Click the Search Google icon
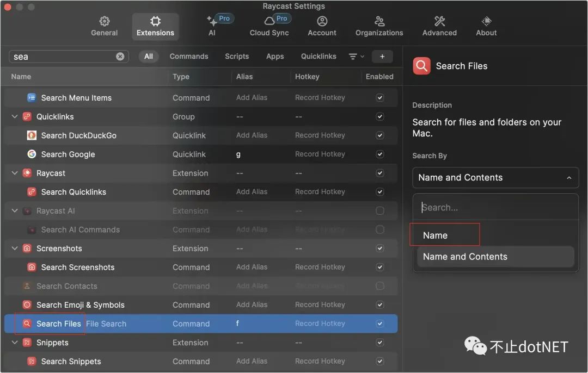The width and height of the screenshot is (588, 373). point(32,154)
